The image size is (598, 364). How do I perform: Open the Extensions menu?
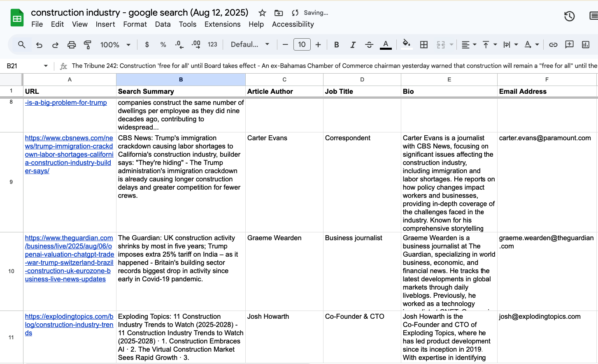coord(222,24)
